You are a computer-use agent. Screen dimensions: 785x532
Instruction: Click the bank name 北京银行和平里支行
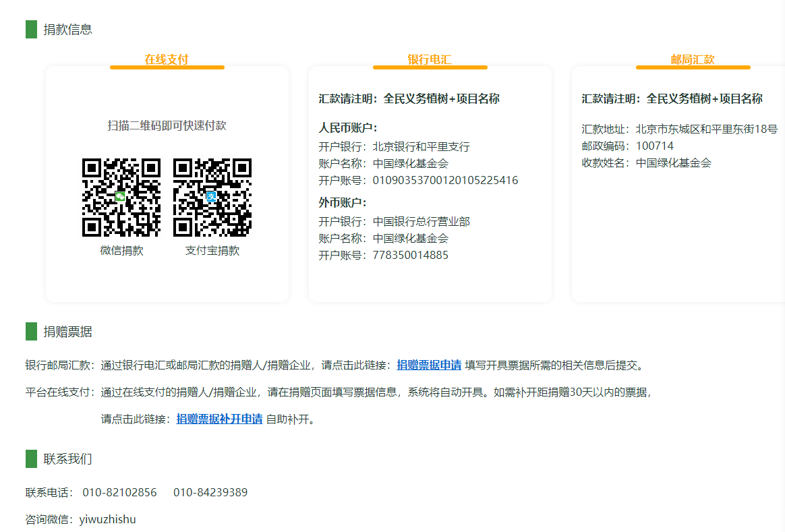421,147
